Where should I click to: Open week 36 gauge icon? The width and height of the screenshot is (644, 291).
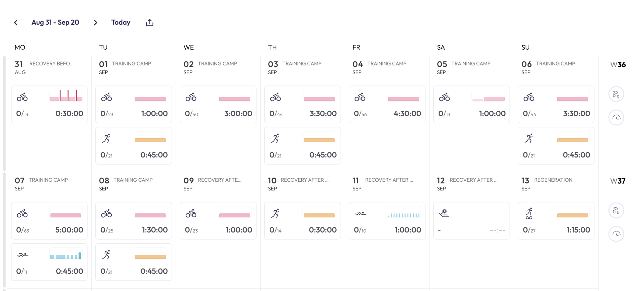click(x=616, y=117)
